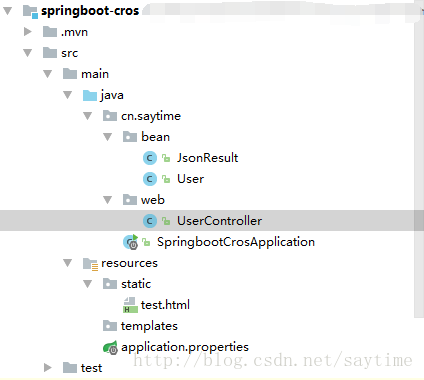Click the cn.saytime package icon
The image size is (424, 380).
point(110,116)
